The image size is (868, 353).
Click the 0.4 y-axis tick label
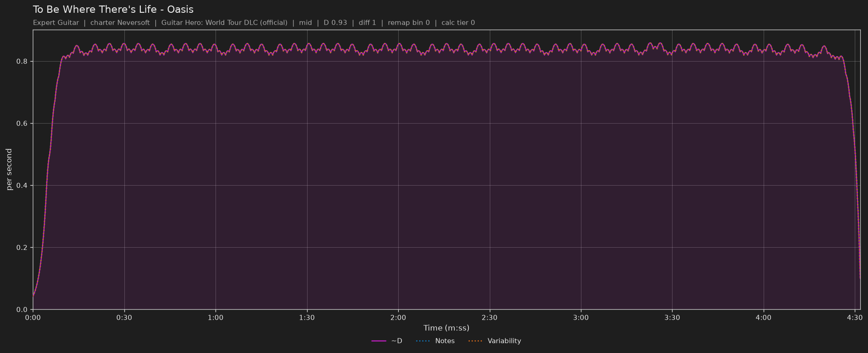pyautogui.click(x=22, y=185)
